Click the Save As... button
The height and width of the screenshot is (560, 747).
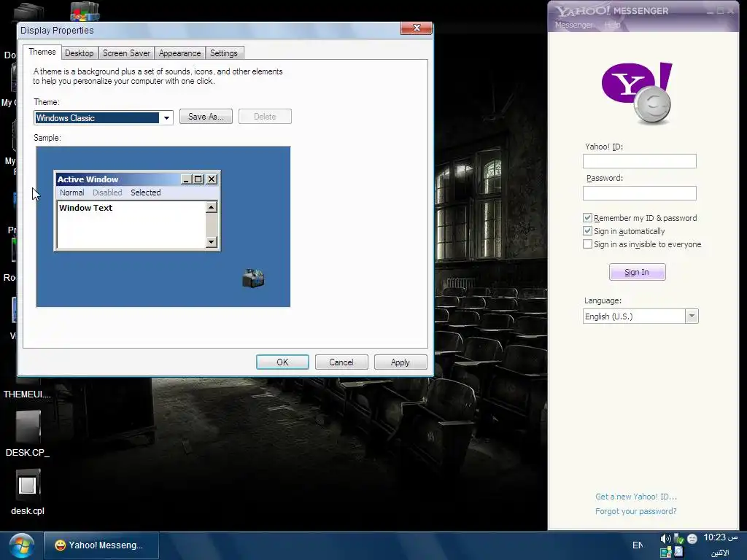[x=206, y=117]
